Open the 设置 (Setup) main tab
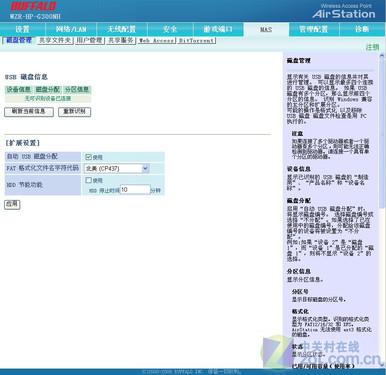Image resolution: width=386 pixels, height=375 pixels. [x=22, y=29]
